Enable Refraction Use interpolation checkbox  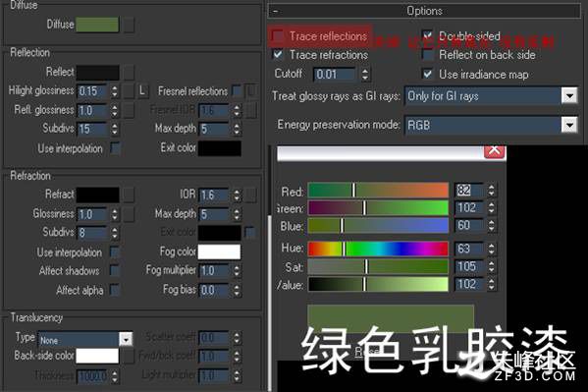[115, 252]
